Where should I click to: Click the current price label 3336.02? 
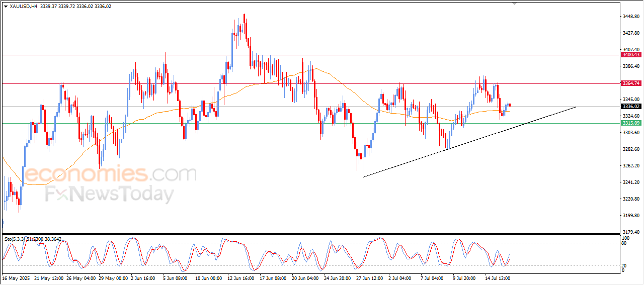(630, 107)
